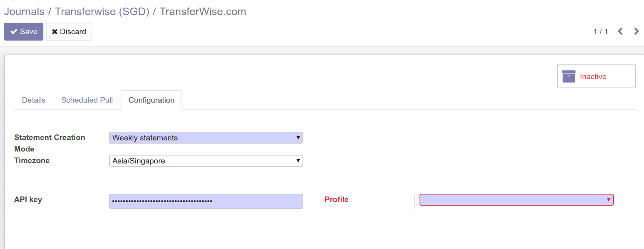Image resolution: width=644 pixels, height=249 pixels.
Task: Discard the current form changes
Action: pyautogui.click(x=69, y=31)
